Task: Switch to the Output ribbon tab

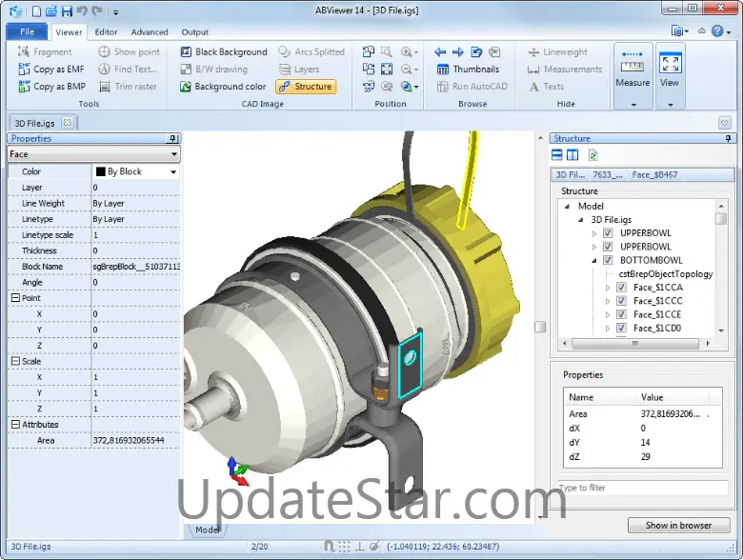Action: (x=194, y=32)
